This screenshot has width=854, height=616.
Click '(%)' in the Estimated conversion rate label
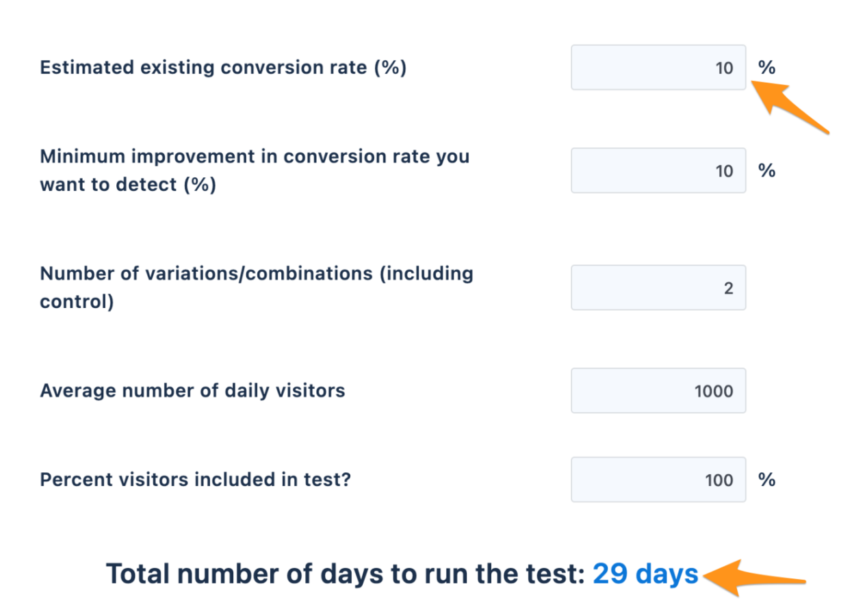click(390, 68)
